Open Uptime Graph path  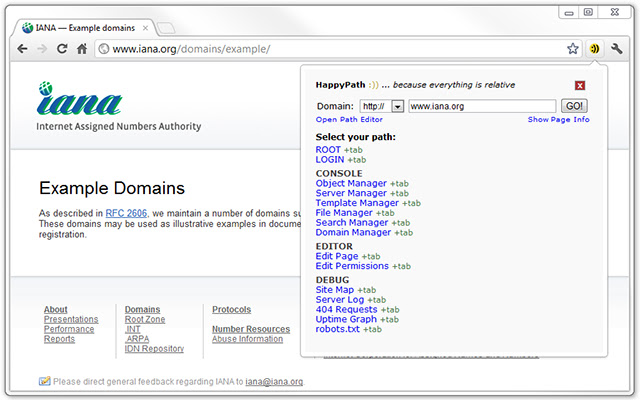[346, 319]
